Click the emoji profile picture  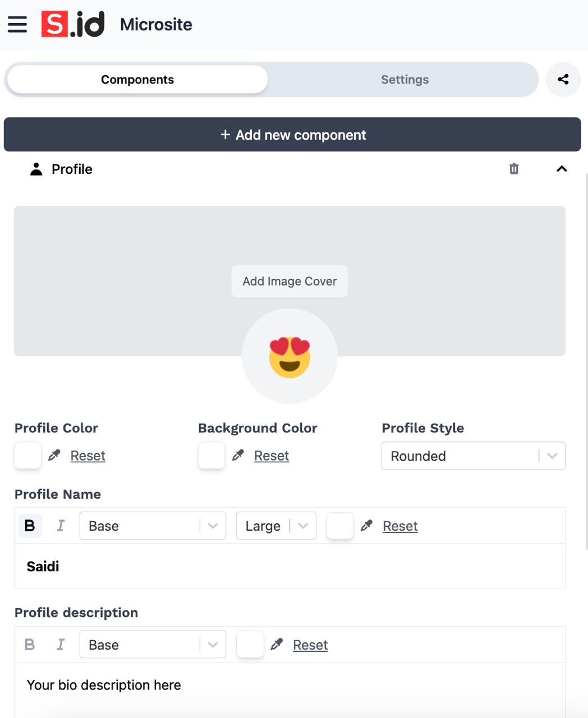pyautogui.click(x=290, y=356)
